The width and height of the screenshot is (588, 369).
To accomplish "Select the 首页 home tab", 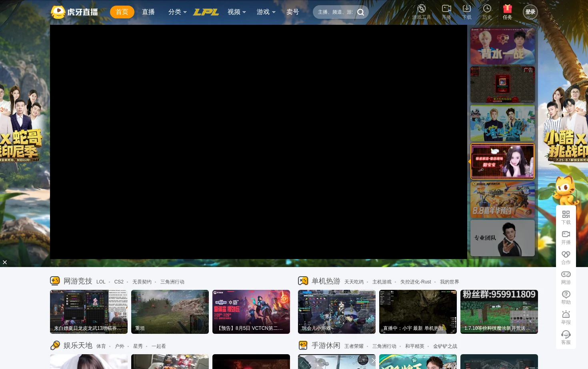I will (122, 12).
